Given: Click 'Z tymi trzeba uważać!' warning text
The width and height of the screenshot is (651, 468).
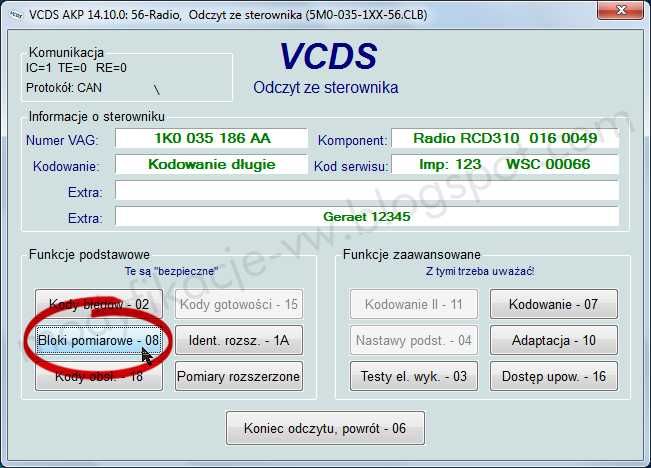Looking at the screenshot, I should click(480, 271).
